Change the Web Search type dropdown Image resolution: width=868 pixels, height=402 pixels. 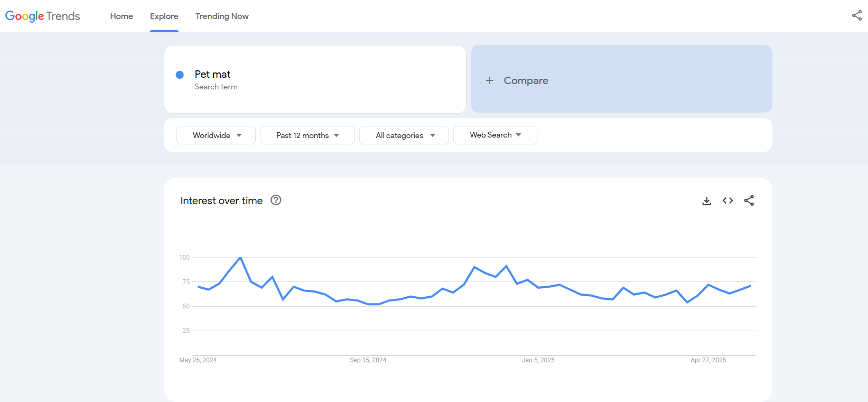(x=495, y=135)
